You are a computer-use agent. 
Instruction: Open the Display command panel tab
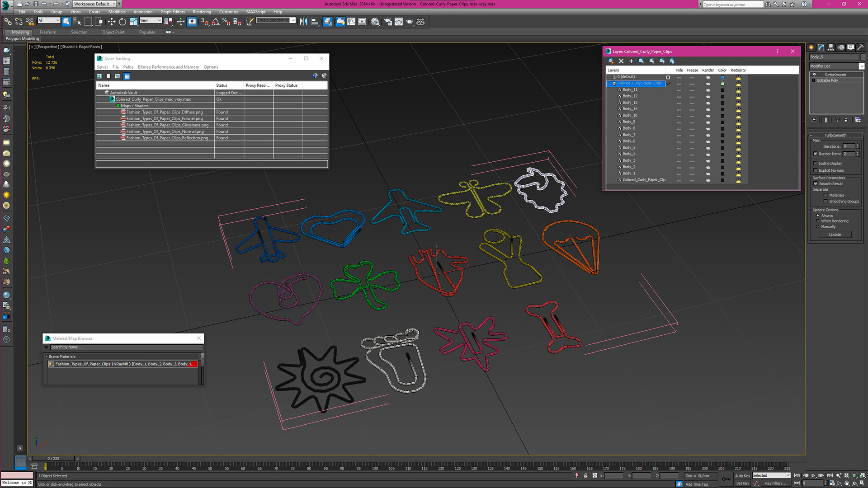coord(850,47)
